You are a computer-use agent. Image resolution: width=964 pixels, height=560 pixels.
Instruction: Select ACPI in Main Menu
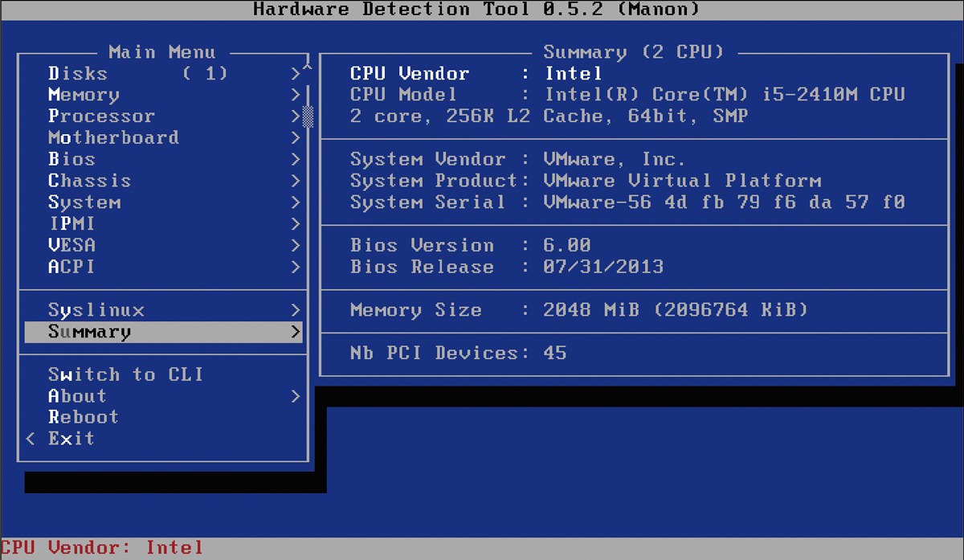coord(164,268)
